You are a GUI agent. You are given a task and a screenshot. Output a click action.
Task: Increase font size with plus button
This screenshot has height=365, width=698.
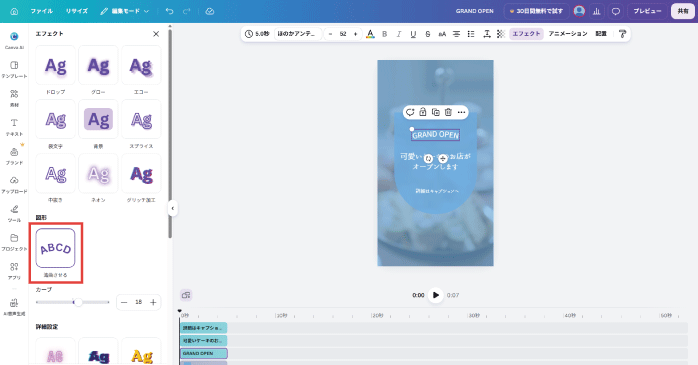(x=355, y=34)
